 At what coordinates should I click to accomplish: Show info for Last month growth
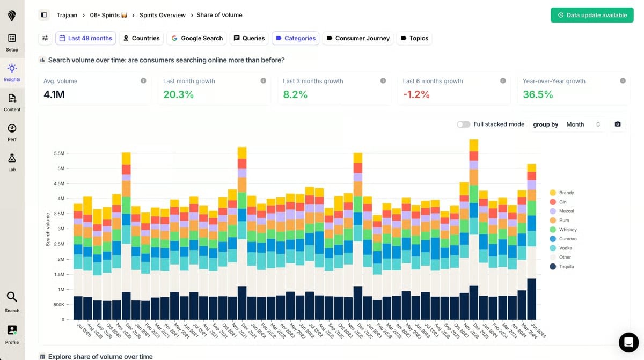[x=263, y=81]
